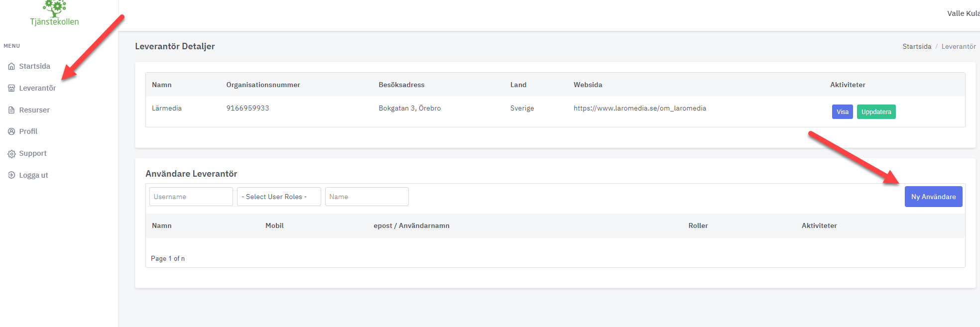Click the Användare Leverantör section heading
This screenshot has height=327, width=980.
(191, 174)
